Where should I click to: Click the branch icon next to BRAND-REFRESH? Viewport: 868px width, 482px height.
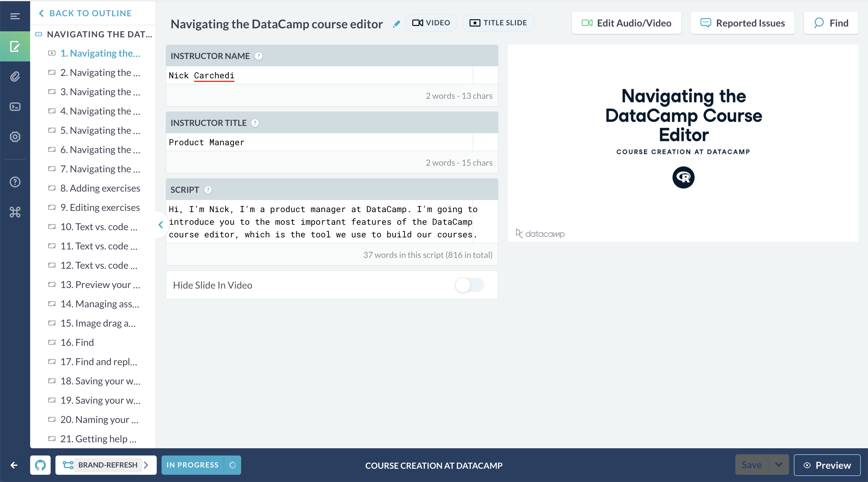[68, 465]
